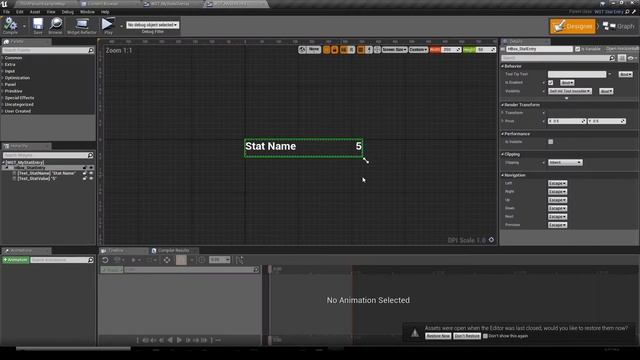This screenshot has height=360, width=640.
Task: Open the Compile options arrow
Action: (24, 26)
